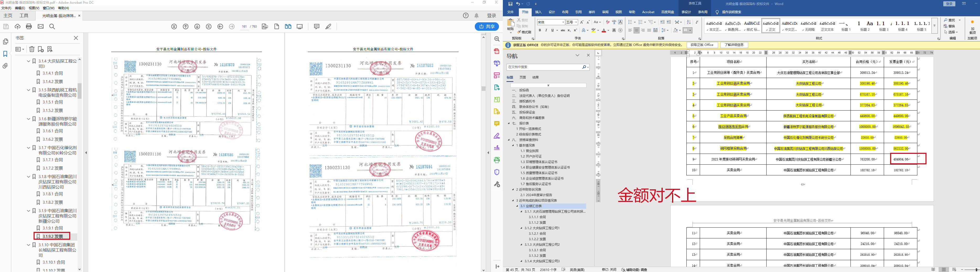Close the Word navigation pane
The image size is (980, 272).
588,55
